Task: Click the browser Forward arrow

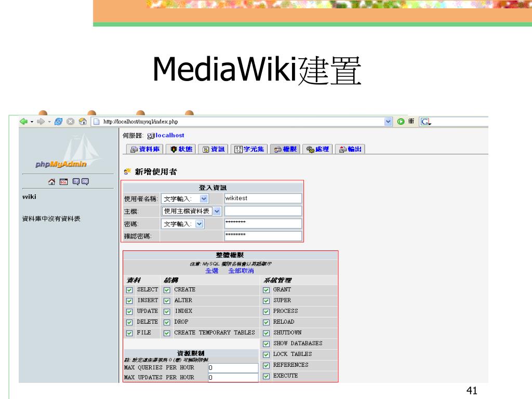Action: (x=41, y=122)
